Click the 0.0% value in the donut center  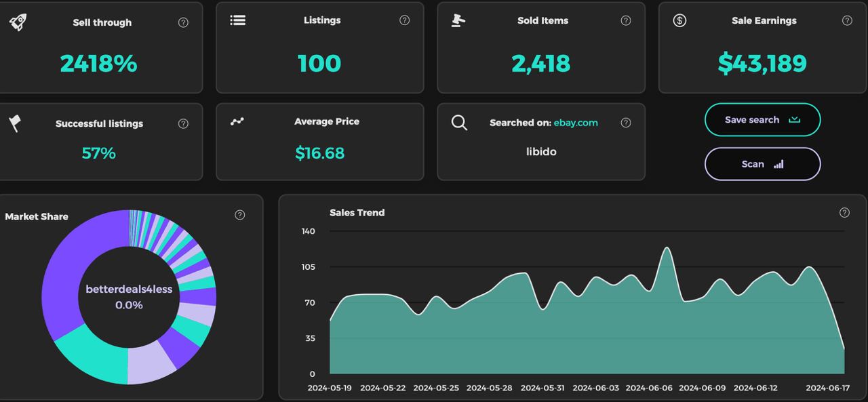(x=129, y=305)
